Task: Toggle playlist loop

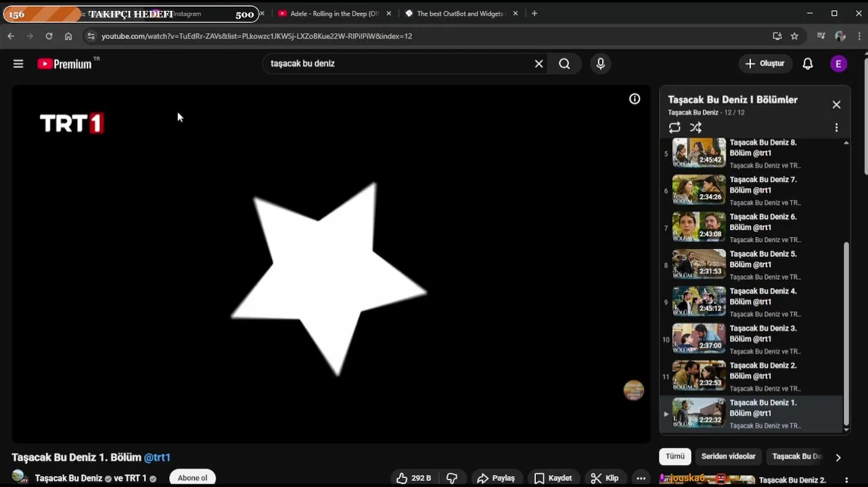Action: pos(675,127)
